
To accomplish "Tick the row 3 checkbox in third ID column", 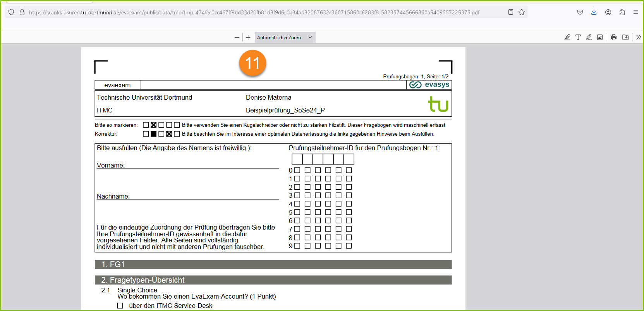I will (x=318, y=195).
